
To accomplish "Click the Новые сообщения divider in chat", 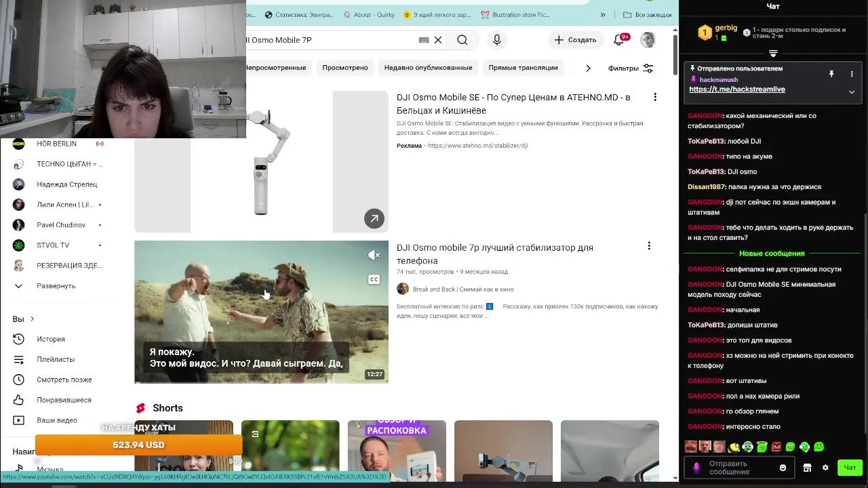I will (772, 253).
